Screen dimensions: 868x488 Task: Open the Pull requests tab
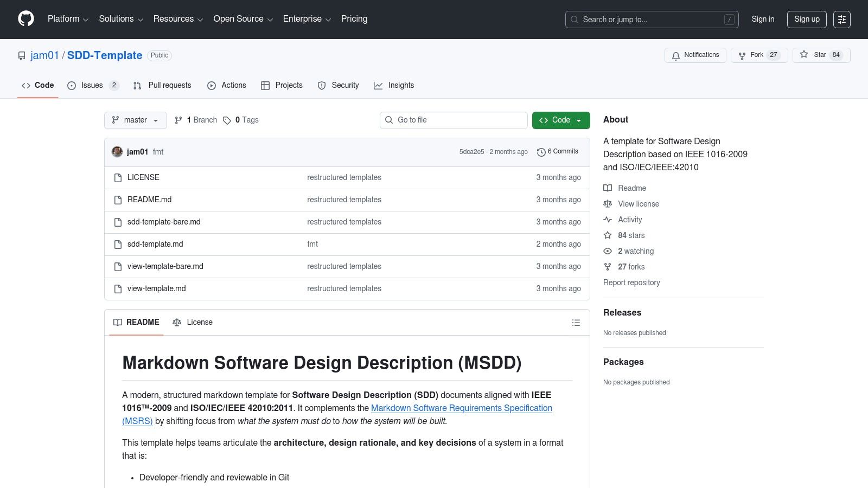162,86
